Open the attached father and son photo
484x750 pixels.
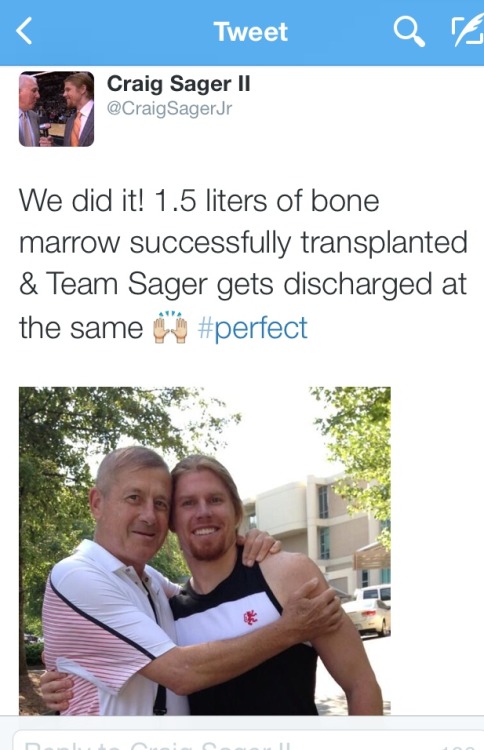point(205,551)
